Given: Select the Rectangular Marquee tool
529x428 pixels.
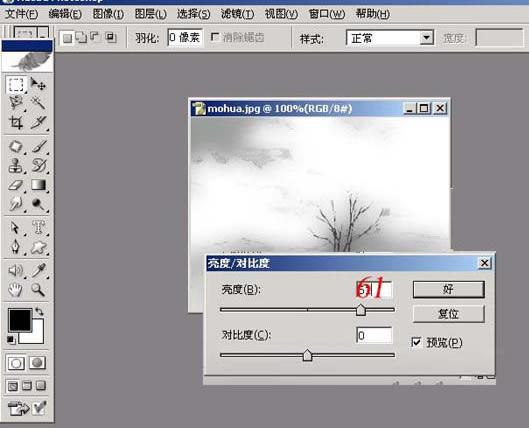Looking at the screenshot, I should [16, 84].
